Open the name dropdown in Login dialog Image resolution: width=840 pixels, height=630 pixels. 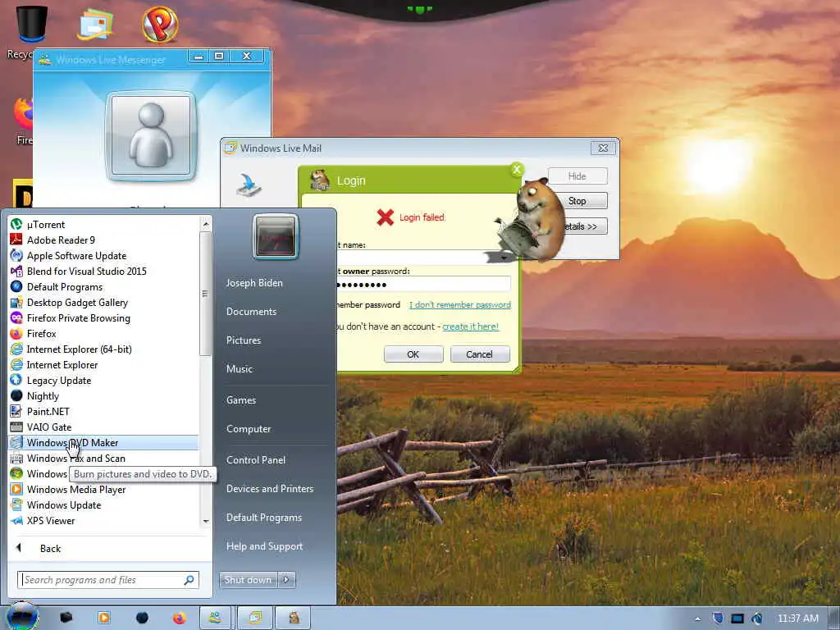tap(504, 258)
